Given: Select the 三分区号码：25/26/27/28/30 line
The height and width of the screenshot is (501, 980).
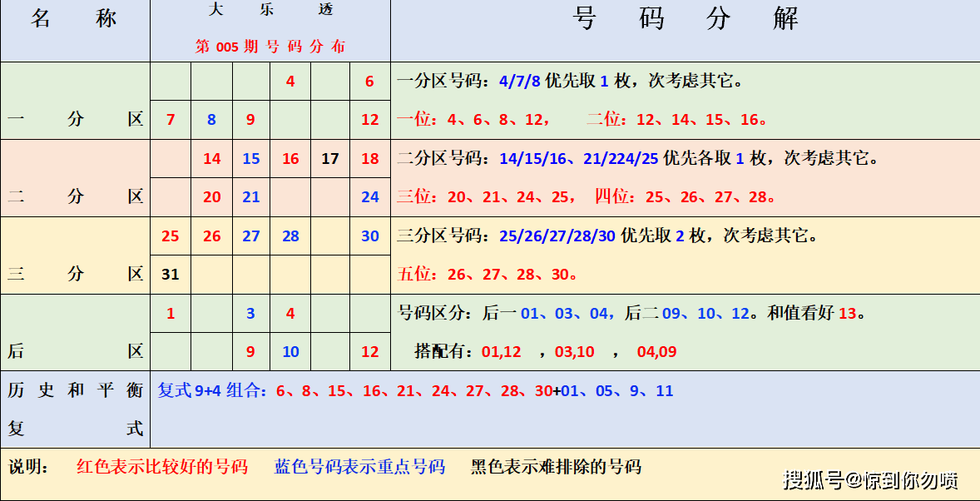Looking at the screenshot, I should click(x=606, y=236).
